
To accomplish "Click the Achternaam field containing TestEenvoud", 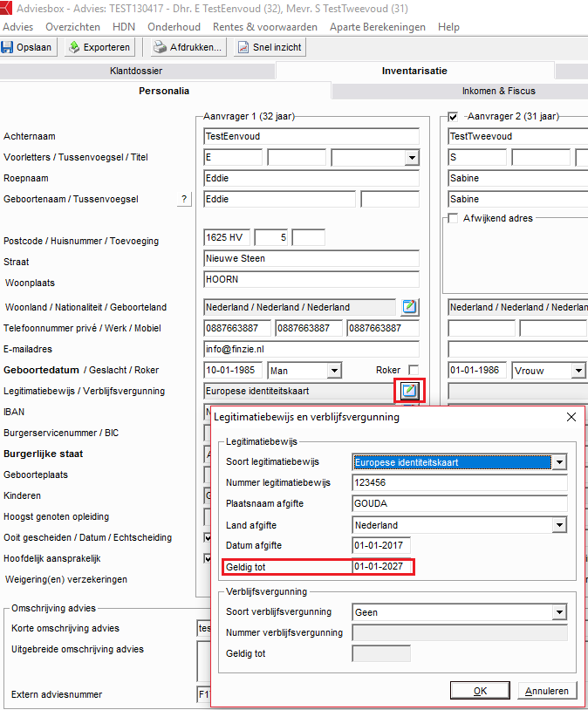I will tap(311, 136).
